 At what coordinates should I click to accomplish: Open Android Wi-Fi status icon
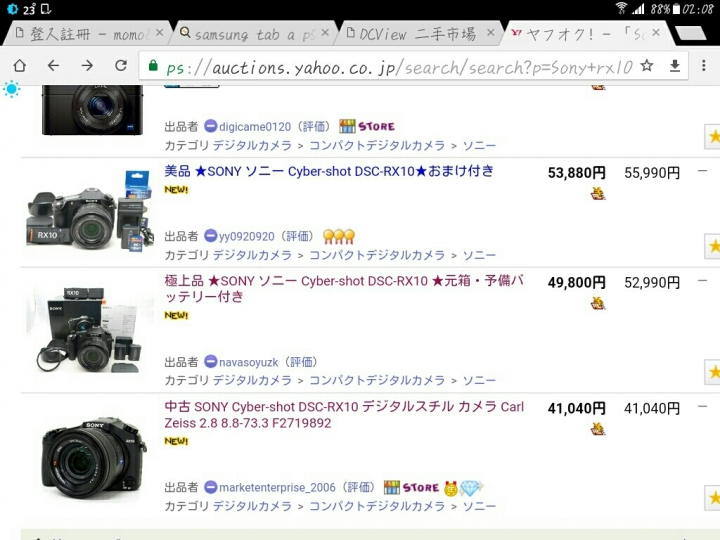(x=621, y=8)
